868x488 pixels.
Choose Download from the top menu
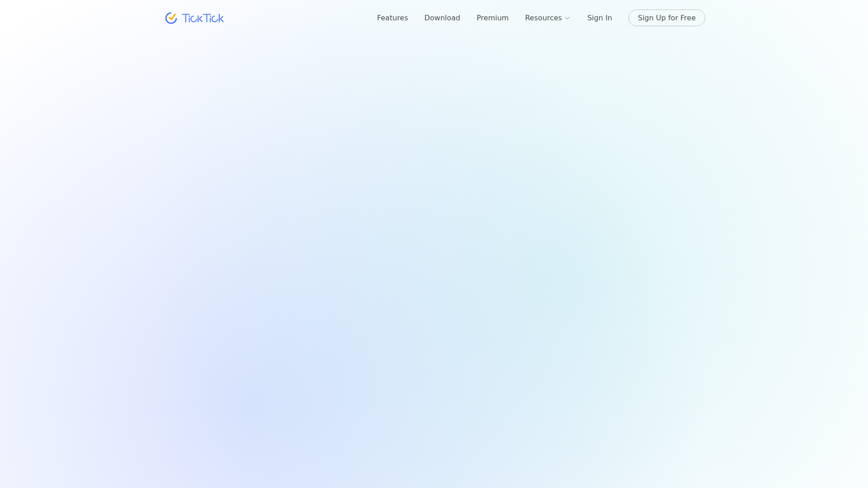click(x=442, y=18)
